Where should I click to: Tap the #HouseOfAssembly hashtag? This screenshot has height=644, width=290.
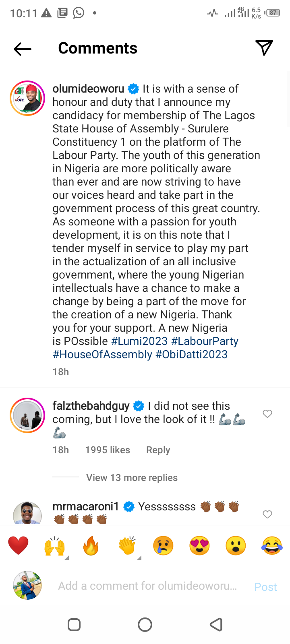click(x=102, y=355)
